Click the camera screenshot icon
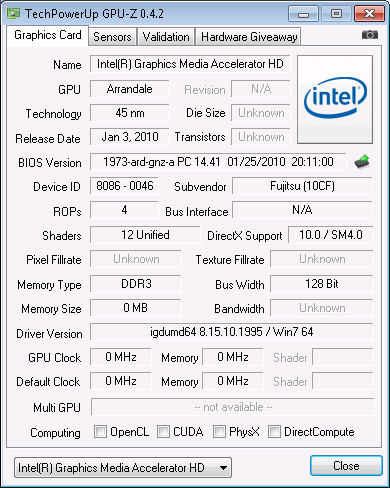 [x=370, y=34]
